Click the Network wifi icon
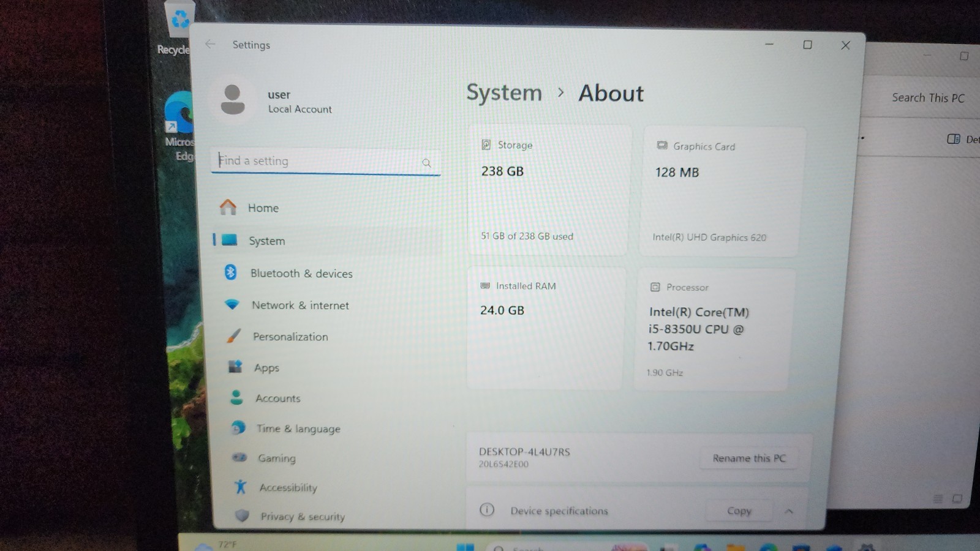This screenshot has width=980, height=551. tap(232, 304)
